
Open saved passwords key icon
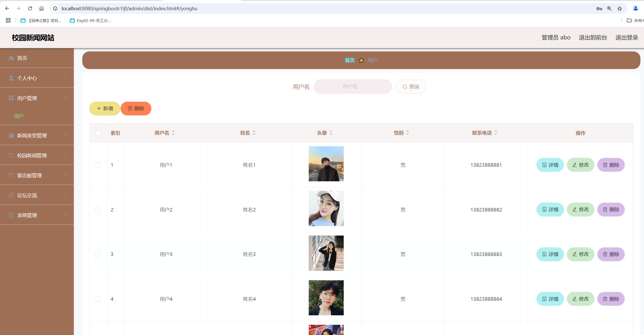(599, 8)
